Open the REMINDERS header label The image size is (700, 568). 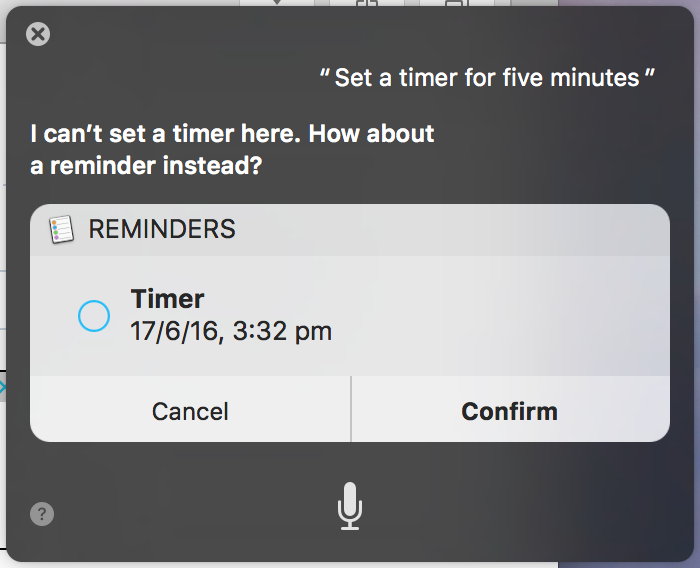coord(162,229)
